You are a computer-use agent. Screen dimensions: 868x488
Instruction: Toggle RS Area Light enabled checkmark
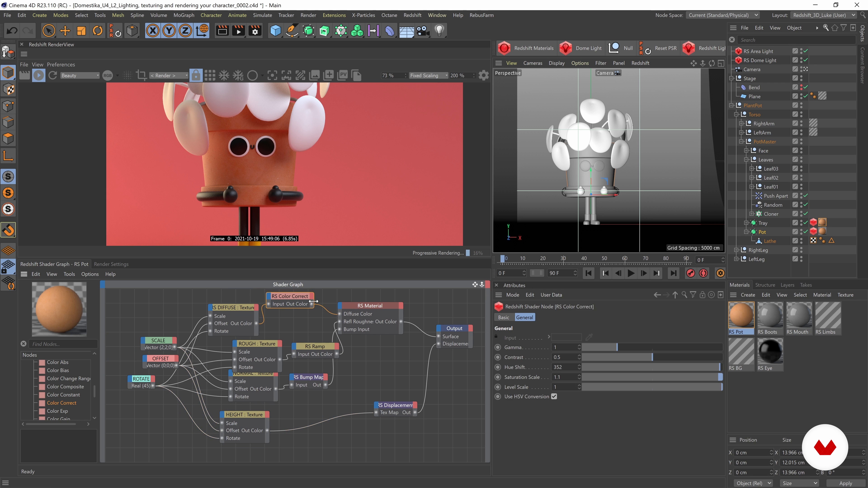click(806, 51)
